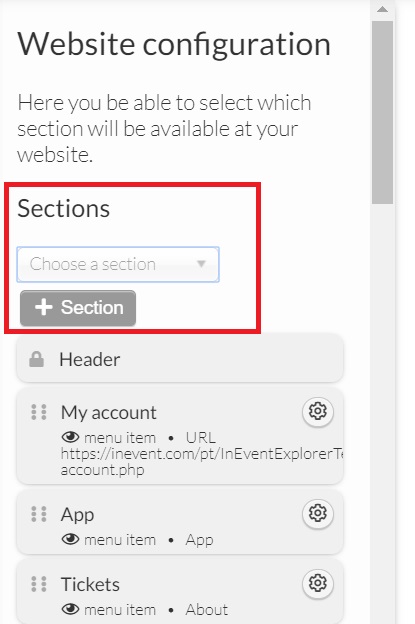
Task: Click the vertical scrollbar thumb
Action: pyautogui.click(x=382, y=113)
